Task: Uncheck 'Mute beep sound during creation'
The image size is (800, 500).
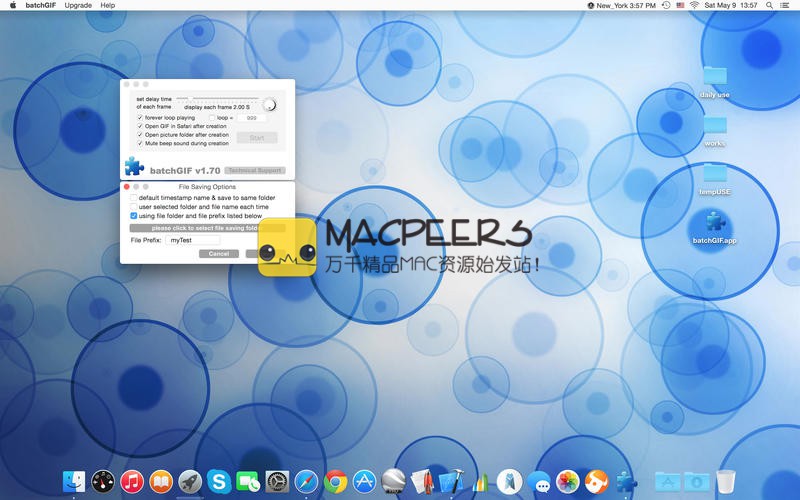Action: click(140, 143)
